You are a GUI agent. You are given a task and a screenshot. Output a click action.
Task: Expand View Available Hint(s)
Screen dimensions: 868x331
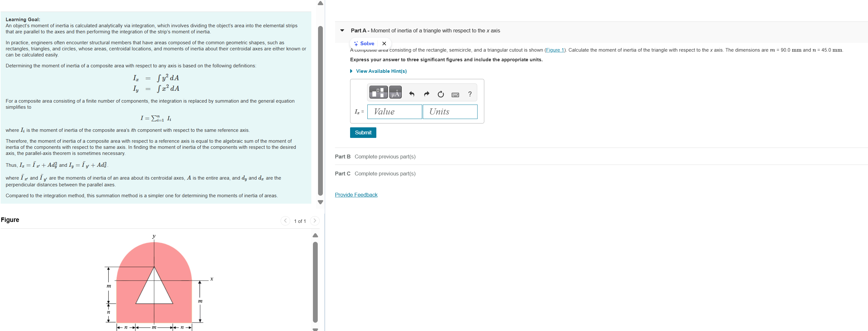(381, 71)
